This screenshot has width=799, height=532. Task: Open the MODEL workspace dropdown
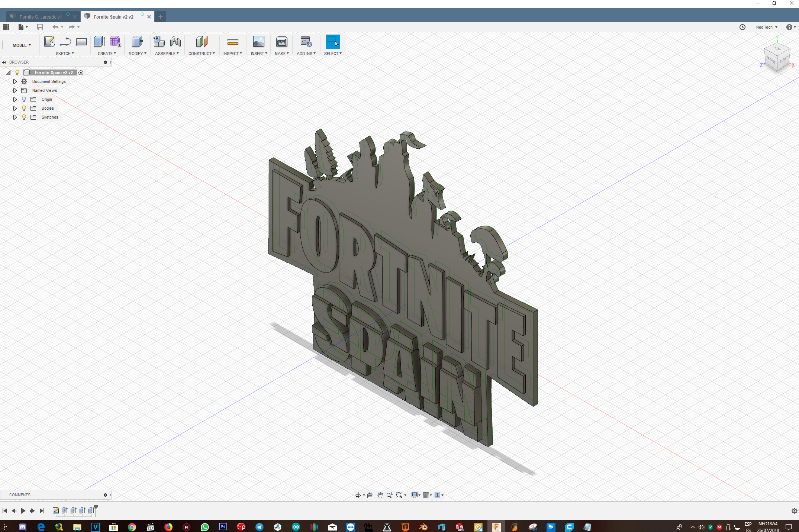(22, 45)
